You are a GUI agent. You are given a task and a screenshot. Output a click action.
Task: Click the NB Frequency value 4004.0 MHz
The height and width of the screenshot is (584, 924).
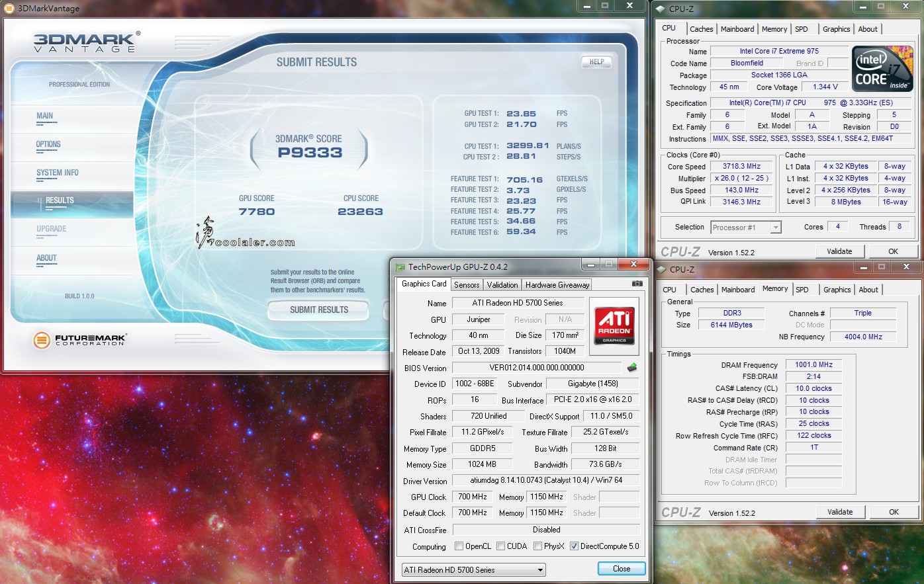(x=863, y=337)
